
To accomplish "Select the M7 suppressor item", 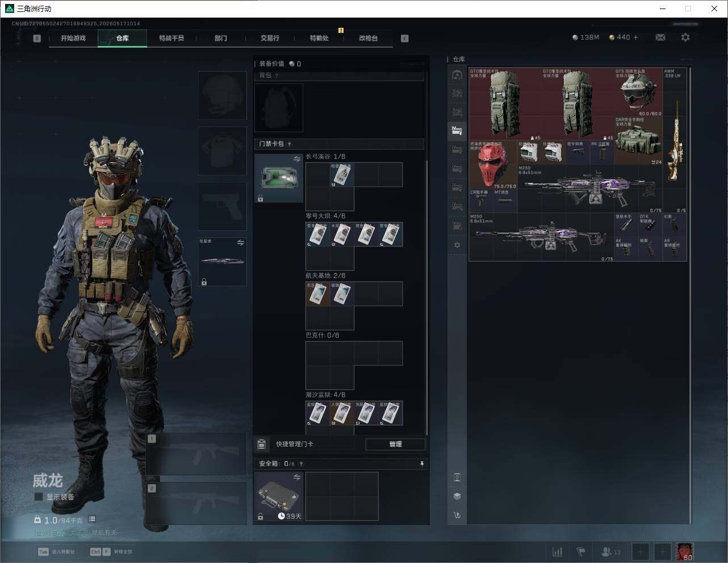I will click(x=505, y=201).
